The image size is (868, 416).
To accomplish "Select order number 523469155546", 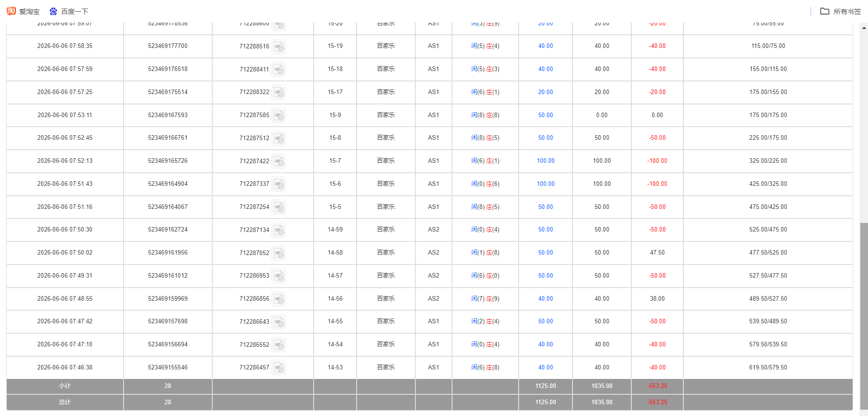I will (x=167, y=368).
